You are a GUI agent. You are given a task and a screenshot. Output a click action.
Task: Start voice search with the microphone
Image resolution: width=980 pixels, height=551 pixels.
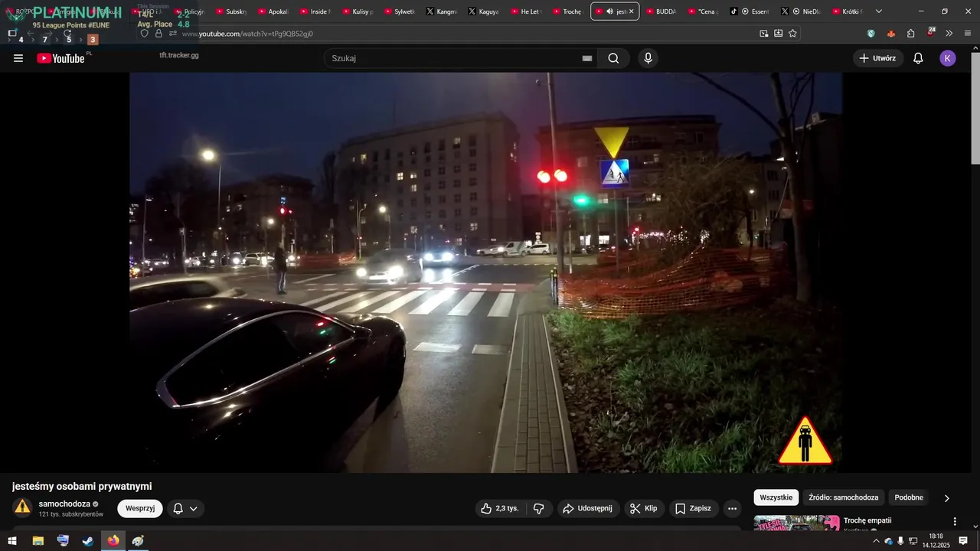click(x=648, y=58)
